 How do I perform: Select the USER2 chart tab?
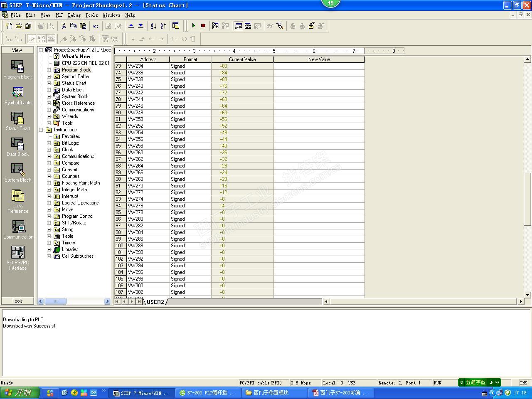(x=155, y=302)
